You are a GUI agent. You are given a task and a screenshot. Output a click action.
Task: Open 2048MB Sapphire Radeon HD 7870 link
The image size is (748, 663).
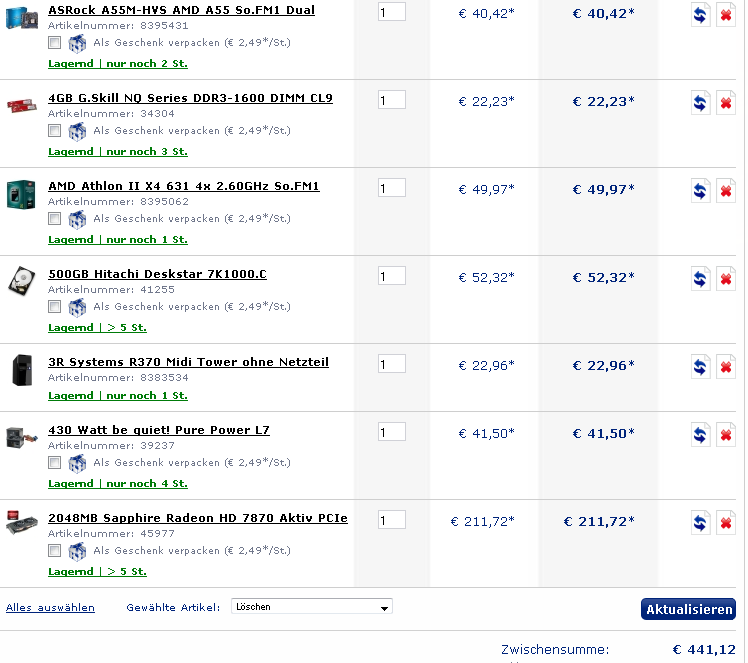pyautogui.click(x=198, y=518)
